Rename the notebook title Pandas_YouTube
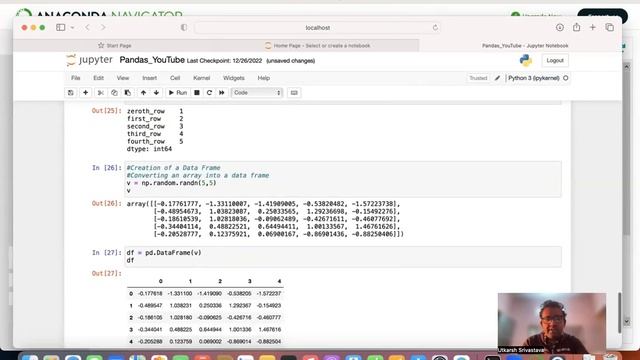 152,60
